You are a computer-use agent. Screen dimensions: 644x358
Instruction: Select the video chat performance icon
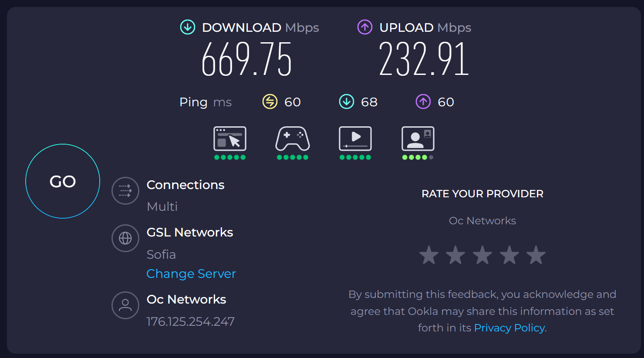tap(418, 139)
